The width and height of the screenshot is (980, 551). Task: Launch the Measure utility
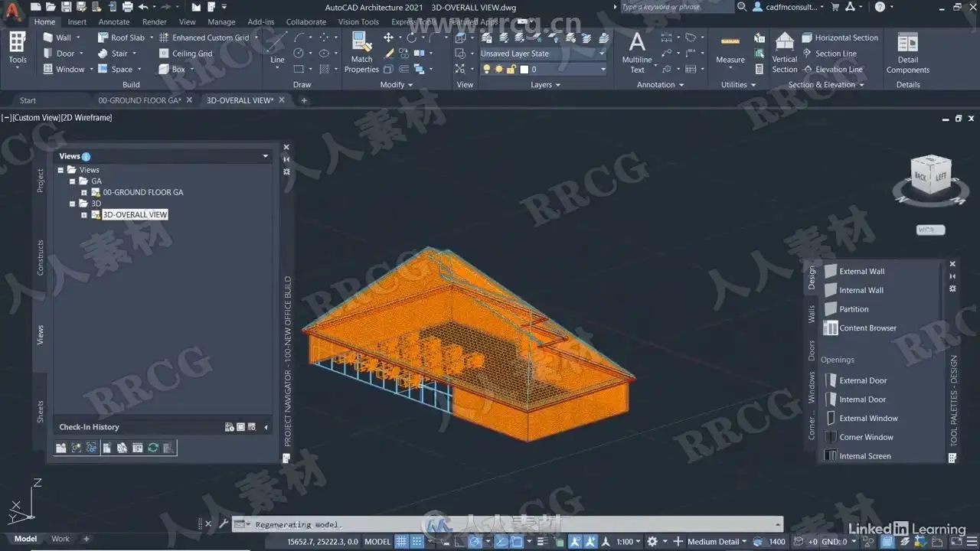[x=730, y=49]
